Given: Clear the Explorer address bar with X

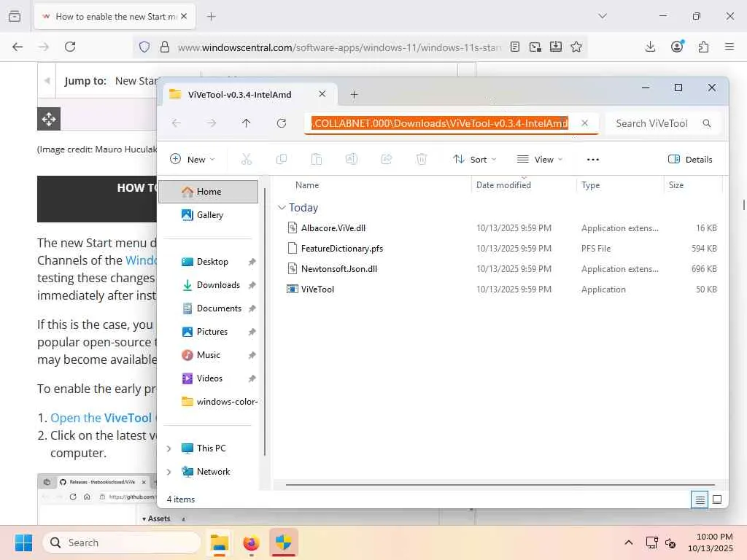Looking at the screenshot, I should point(584,122).
